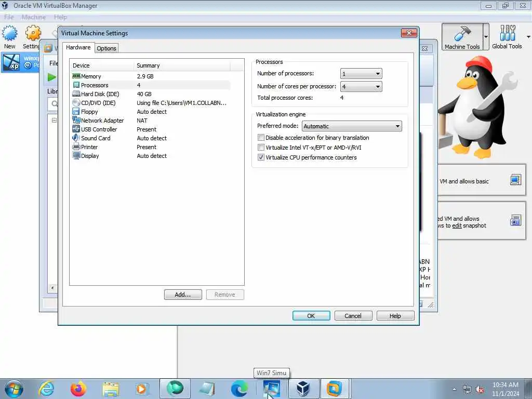532x399 pixels.
Task: Show hidden system tray icons
Action: point(454,390)
